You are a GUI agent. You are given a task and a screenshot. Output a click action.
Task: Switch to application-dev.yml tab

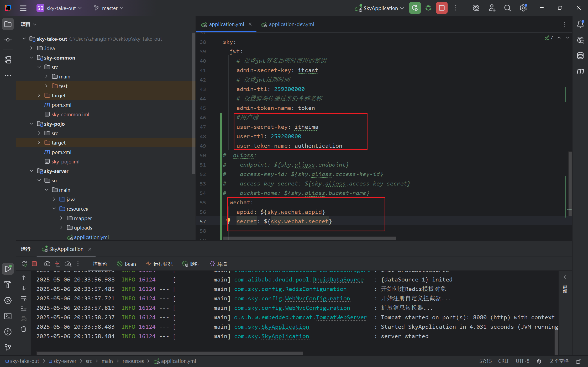288,24
